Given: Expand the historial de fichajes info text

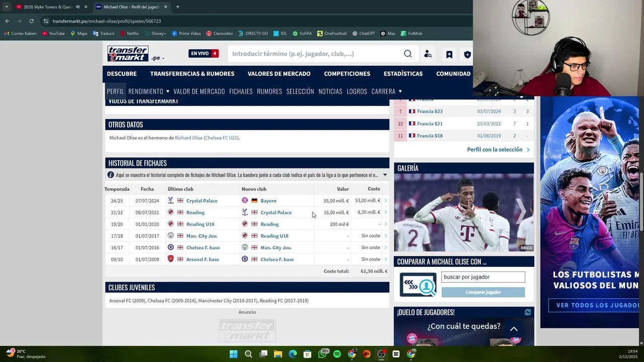Looking at the screenshot, I should (385, 175).
